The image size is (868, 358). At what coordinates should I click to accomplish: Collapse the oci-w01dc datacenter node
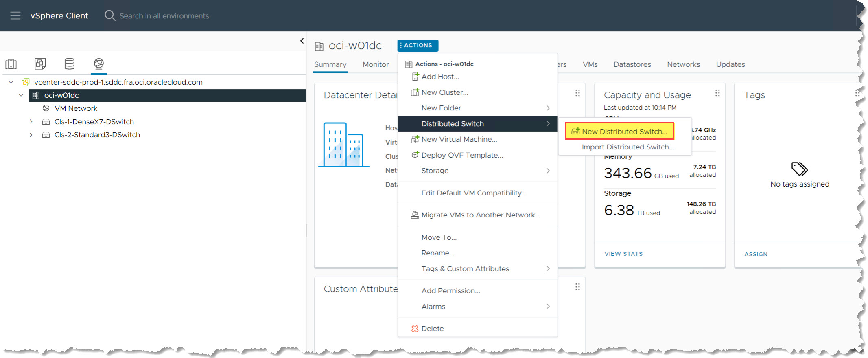tap(21, 95)
